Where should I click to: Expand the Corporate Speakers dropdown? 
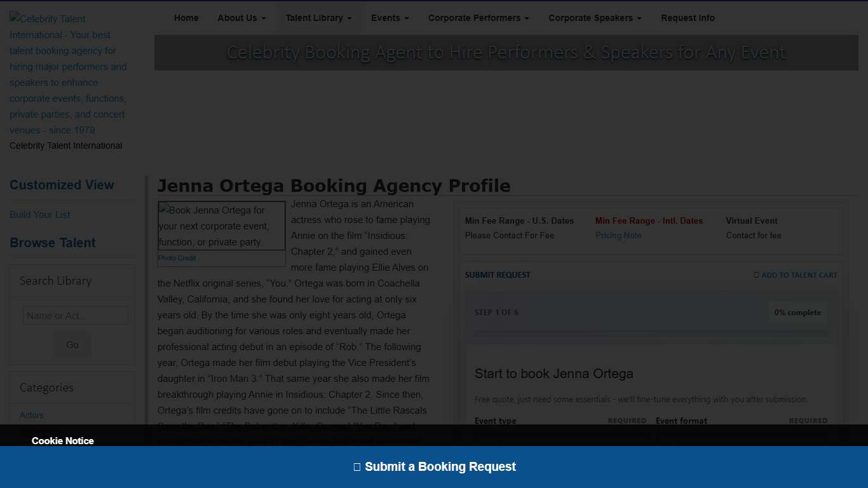pyautogui.click(x=595, y=18)
